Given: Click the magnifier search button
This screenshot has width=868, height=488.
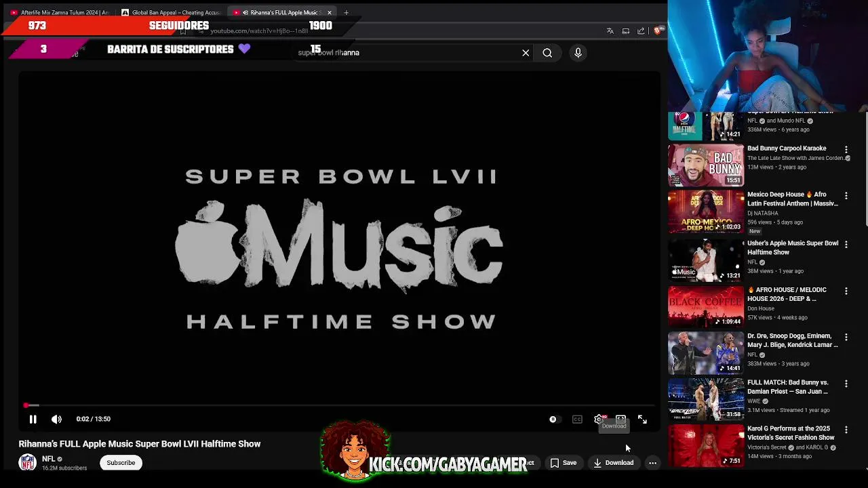Looking at the screenshot, I should (x=547, y=53).
